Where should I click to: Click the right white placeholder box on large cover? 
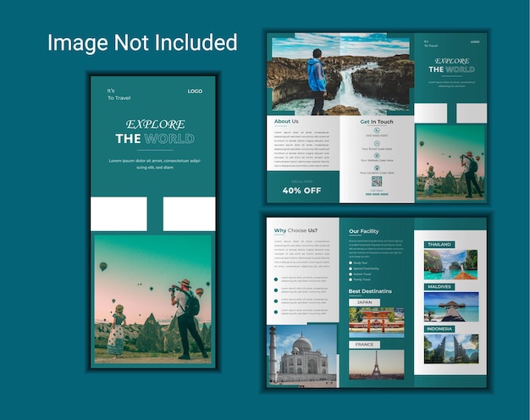coord(190,213)
